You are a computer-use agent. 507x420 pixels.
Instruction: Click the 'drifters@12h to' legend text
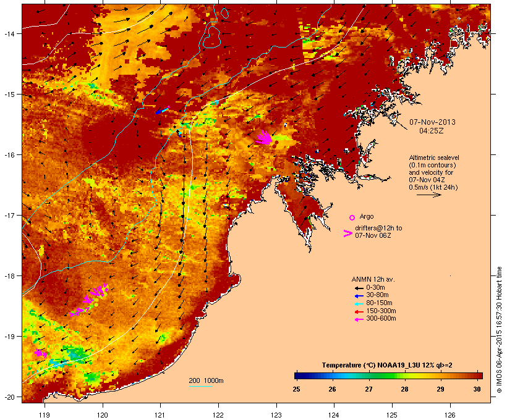pos(378,228)
